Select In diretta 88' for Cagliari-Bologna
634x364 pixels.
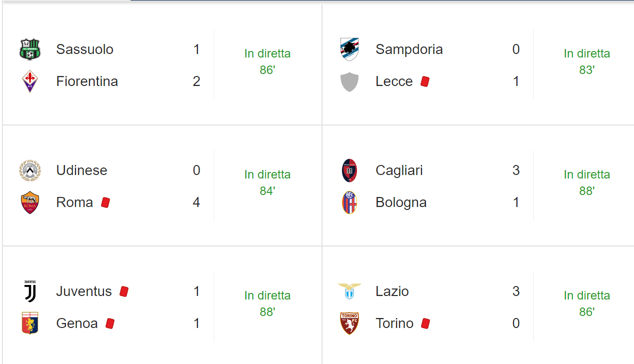(586, 182)
